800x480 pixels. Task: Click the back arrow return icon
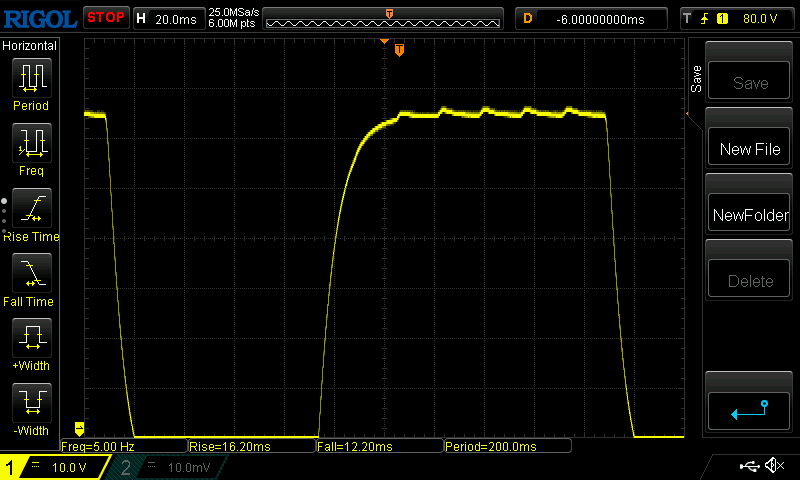pyautogui.click(x=750, y=408)
